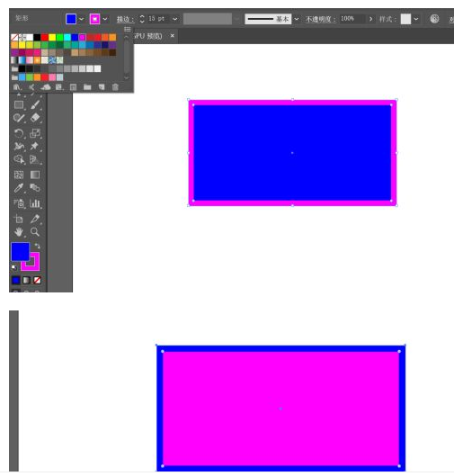Close the GPU preview document tab
The image size is (454, 476).
(x=173, y=36)
